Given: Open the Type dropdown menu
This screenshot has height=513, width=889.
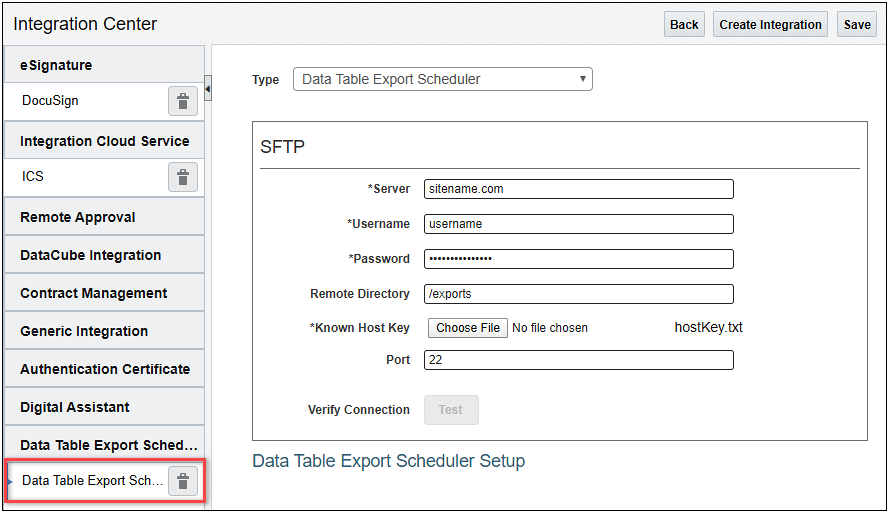Looking at the screenshot, I should pos(442,79).
